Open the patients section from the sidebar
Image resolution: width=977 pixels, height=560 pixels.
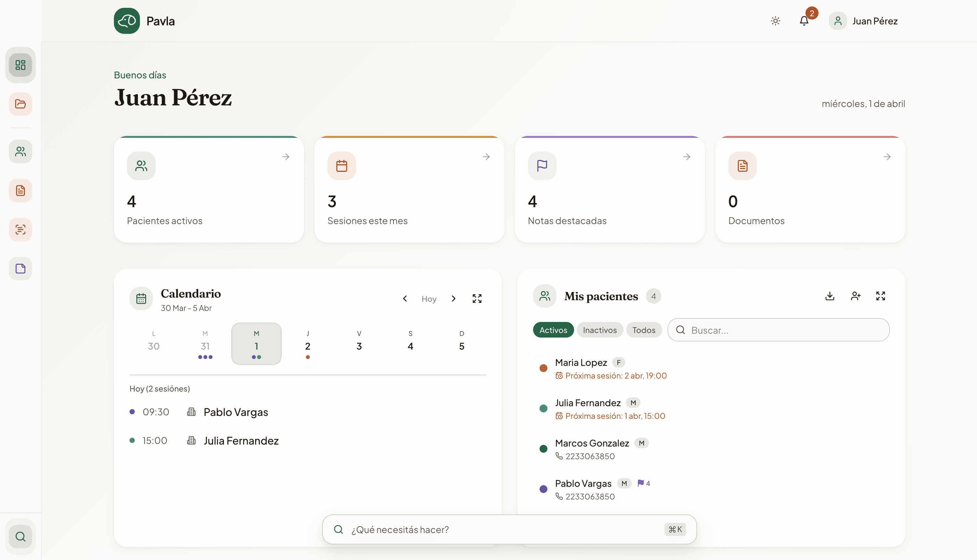[20, 151]
